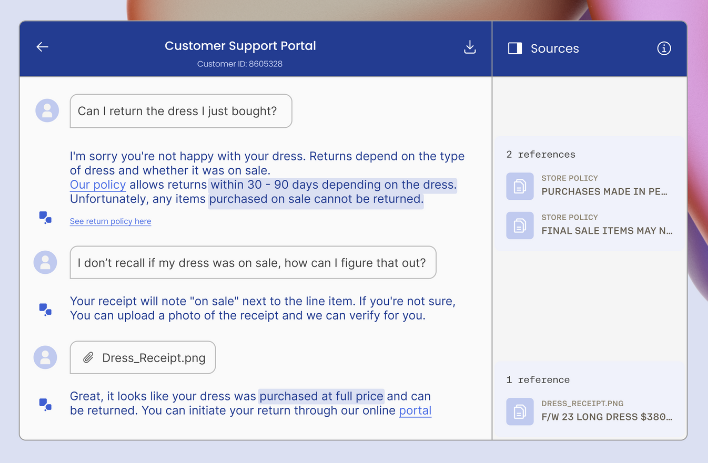Viewport: 708px width, 463px height.
Task: Click the bot icon beside 'Your receipt will note' reply
Action: 45,310
